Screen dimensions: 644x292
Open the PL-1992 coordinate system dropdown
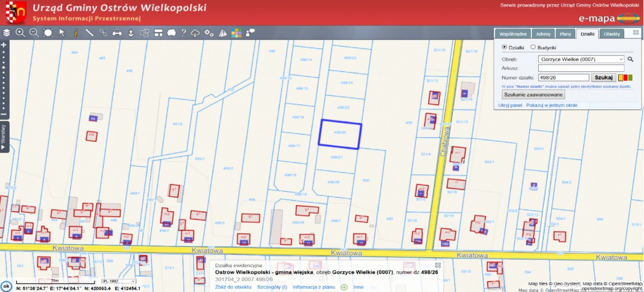119,281
